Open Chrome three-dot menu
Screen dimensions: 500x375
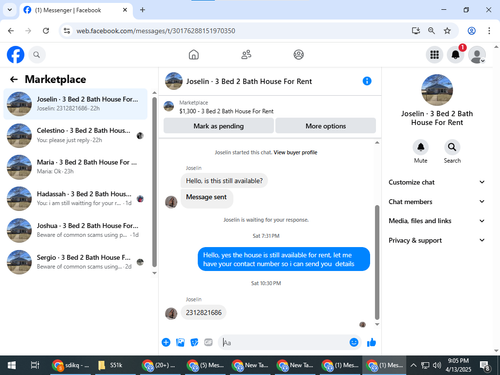(x=489, y=31)
